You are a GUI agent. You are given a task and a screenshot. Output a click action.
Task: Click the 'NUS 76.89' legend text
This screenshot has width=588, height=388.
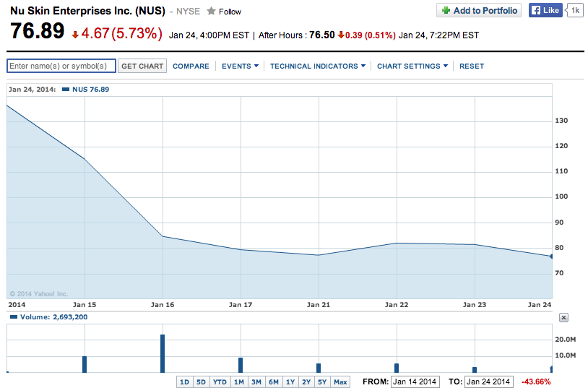(91, 90)
